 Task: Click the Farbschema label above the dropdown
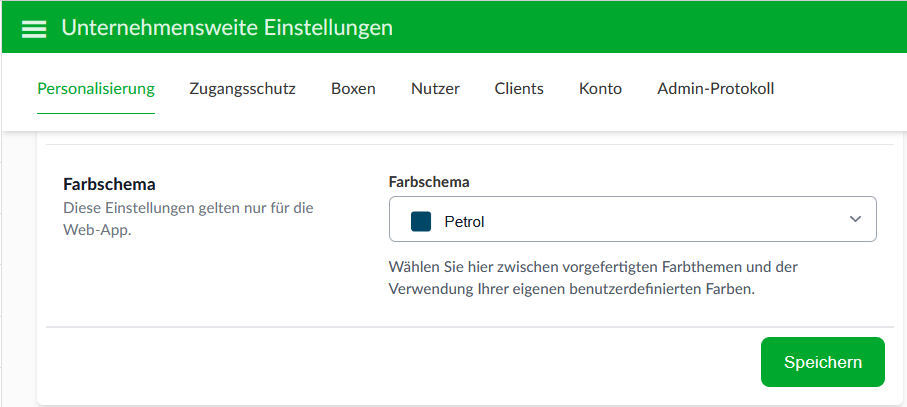click(429, 182)
